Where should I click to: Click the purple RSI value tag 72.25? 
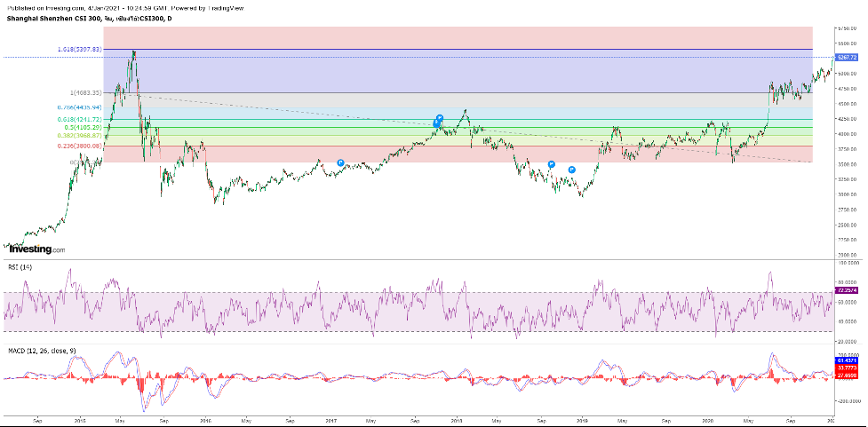pyautogui.click(x=846, y=290)
